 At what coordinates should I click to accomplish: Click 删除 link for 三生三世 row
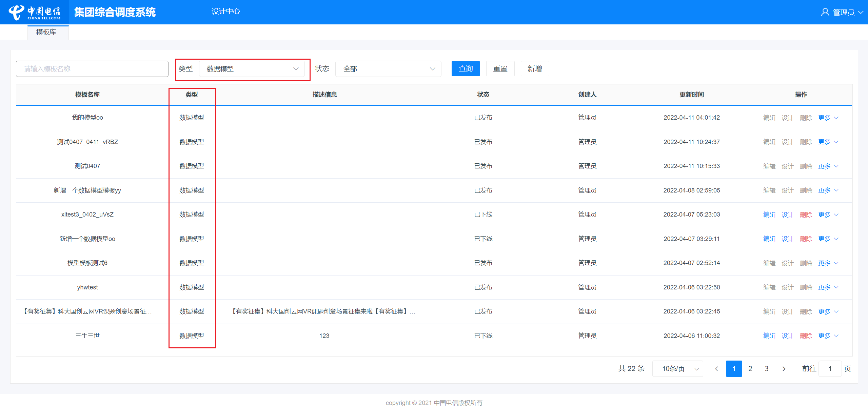point(806,336)
